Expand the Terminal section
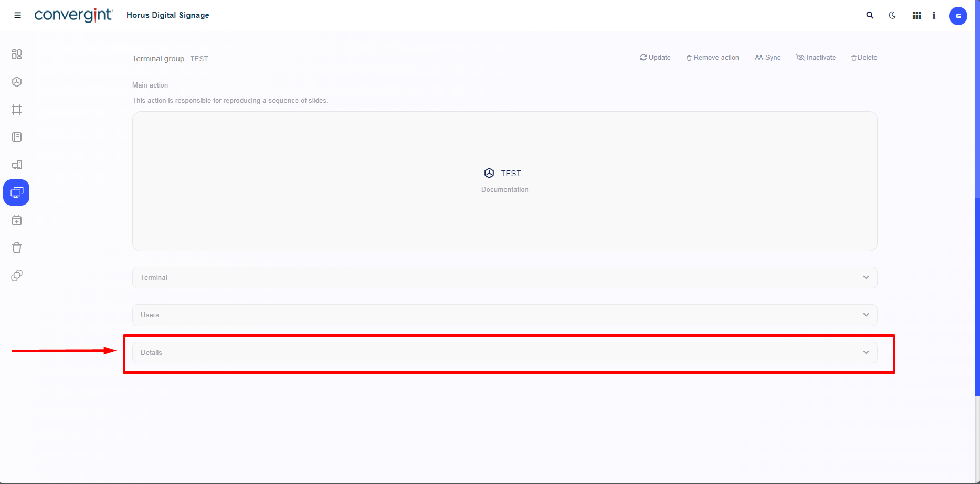This screenshot has width=980, height=484. pyautogui.click(x=504, y=277)
